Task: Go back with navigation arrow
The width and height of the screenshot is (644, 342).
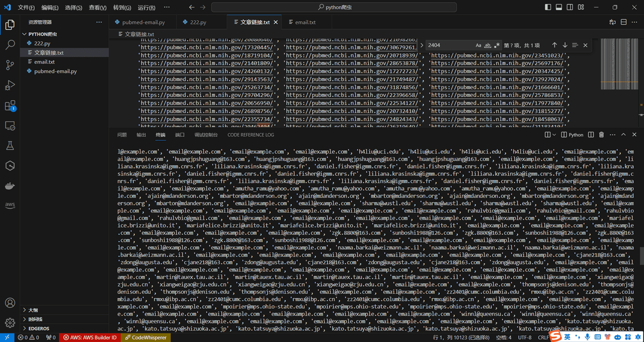Action: tap(192, 8)
